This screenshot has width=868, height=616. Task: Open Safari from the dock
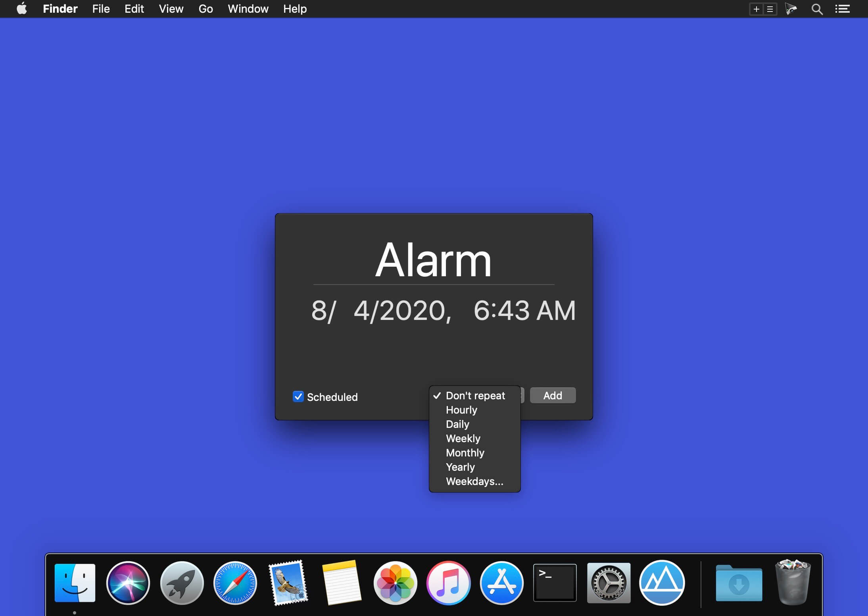pos(235,583)
